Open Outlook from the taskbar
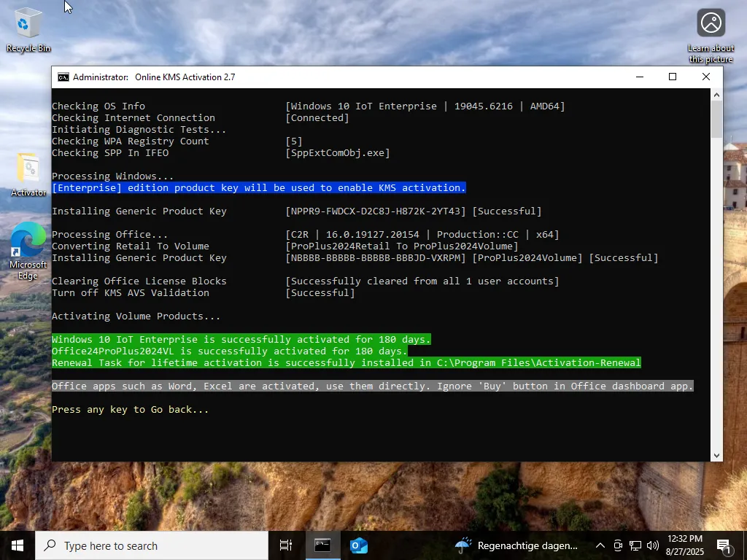The image size is (747, 560). (358, 545)
